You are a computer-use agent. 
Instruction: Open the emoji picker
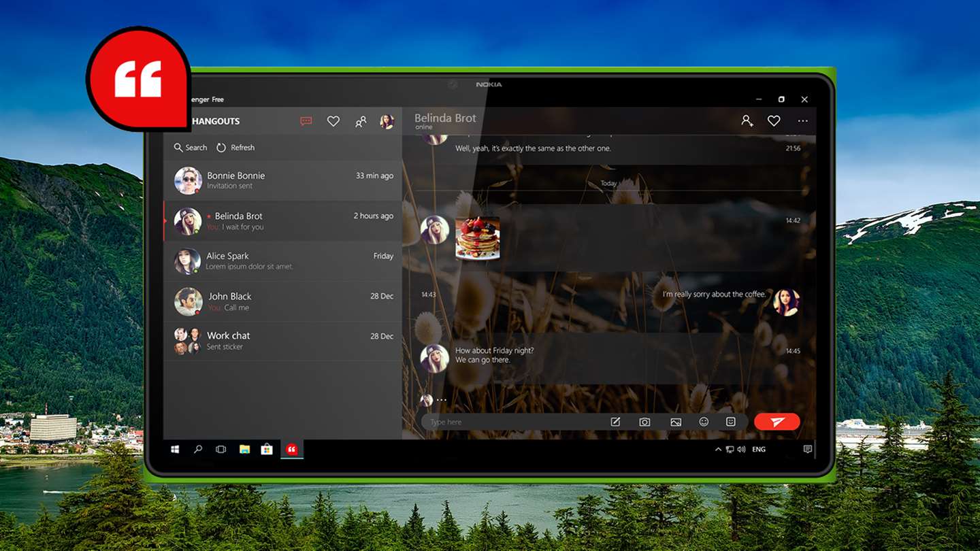point(704,422)
